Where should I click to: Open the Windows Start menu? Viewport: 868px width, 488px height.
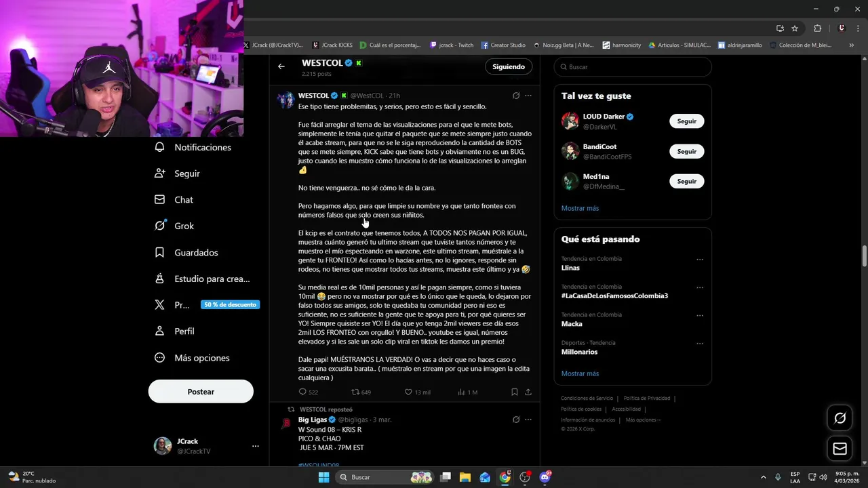pyautogui.click(x=324, y=477)
